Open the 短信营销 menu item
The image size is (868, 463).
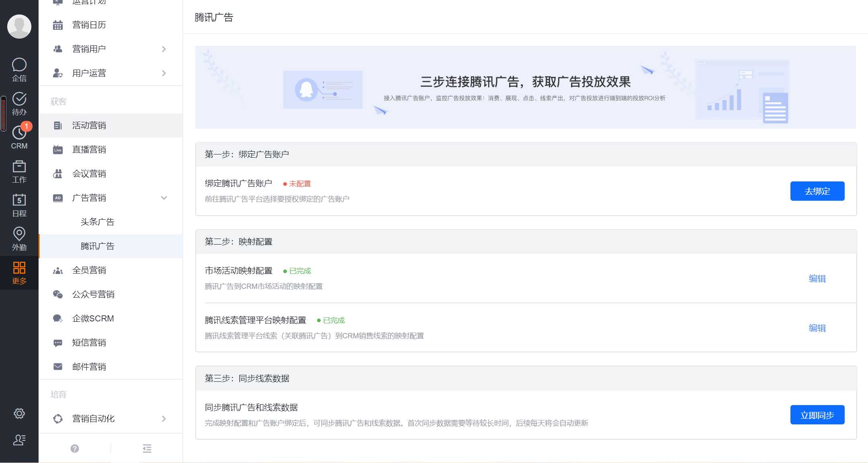(111, 343)
